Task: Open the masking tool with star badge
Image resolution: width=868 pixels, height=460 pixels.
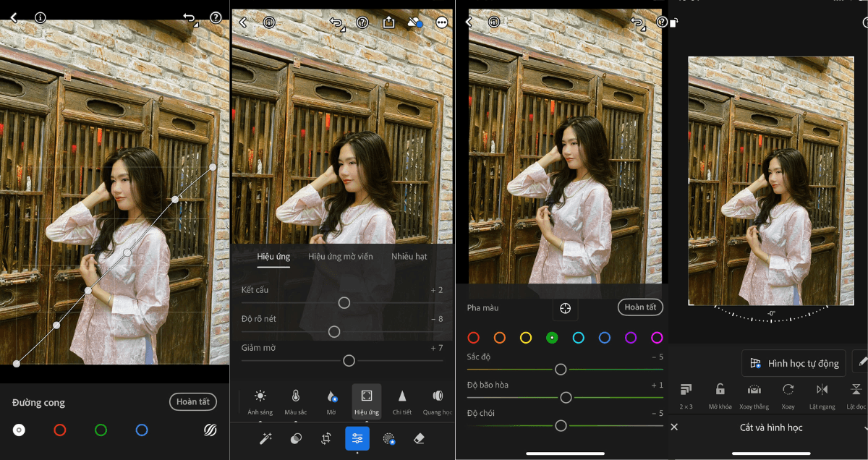Action: [x=388, y=438]
